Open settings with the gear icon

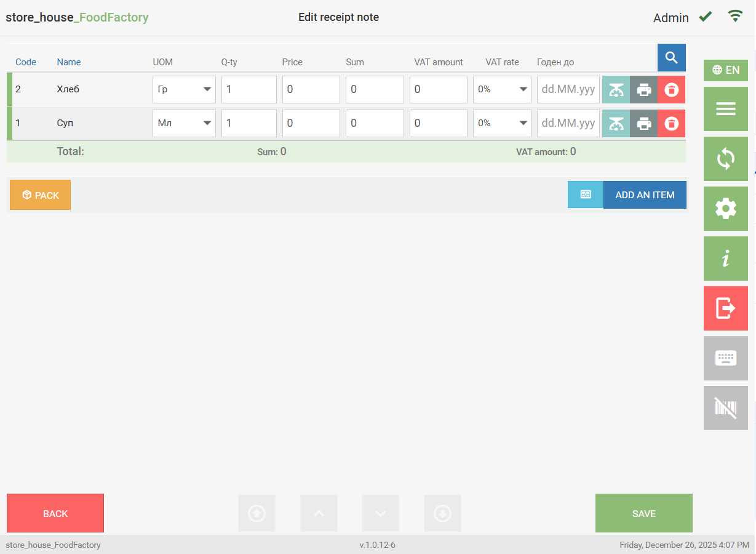point(725,209)
